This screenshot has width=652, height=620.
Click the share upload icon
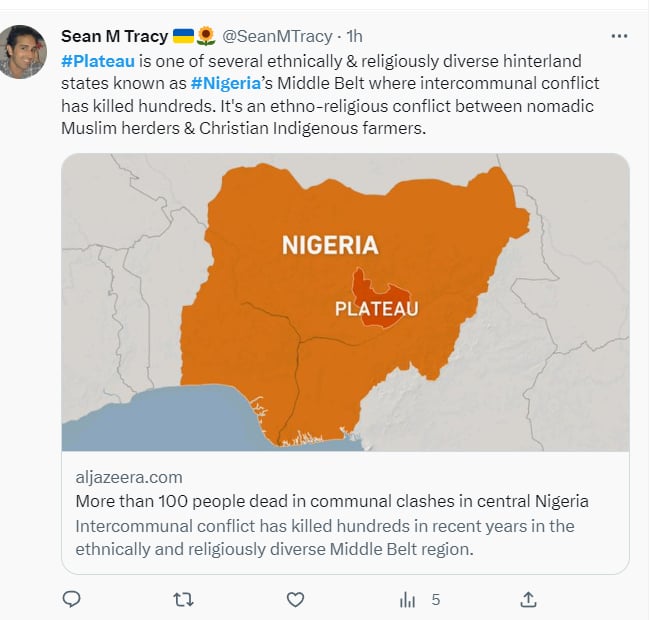click(528, 599)
